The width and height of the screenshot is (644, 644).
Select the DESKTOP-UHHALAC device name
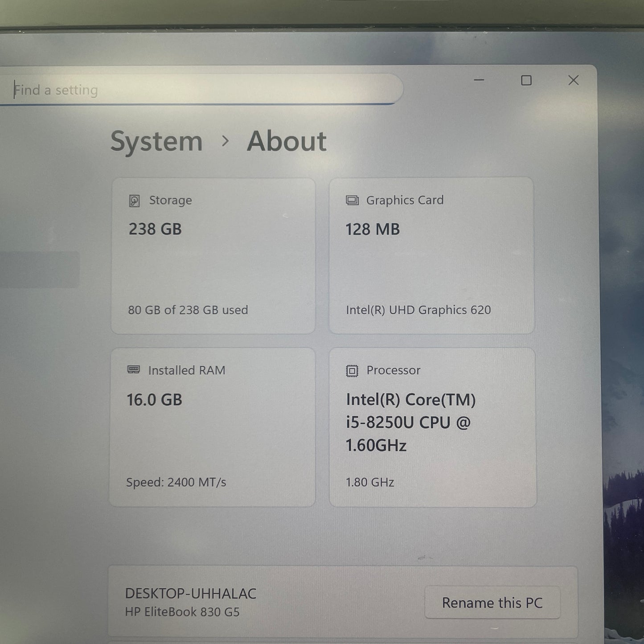pos(190,594)
